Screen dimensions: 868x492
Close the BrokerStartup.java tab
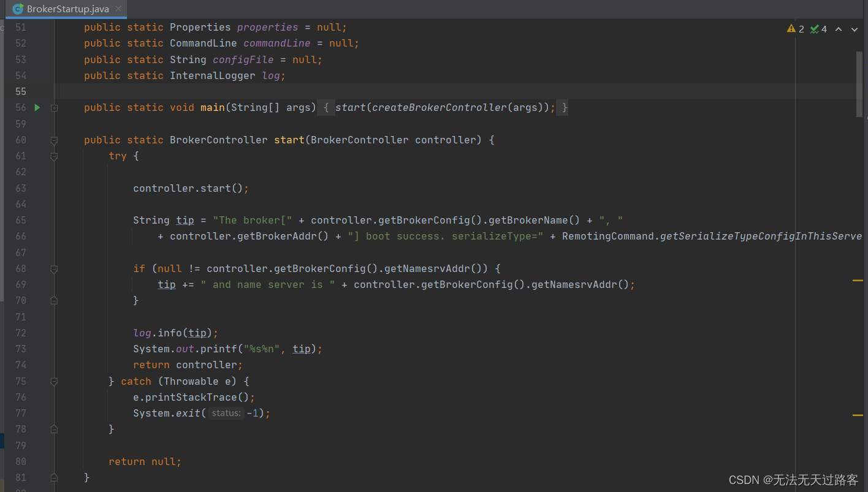[x=118, y=9]
